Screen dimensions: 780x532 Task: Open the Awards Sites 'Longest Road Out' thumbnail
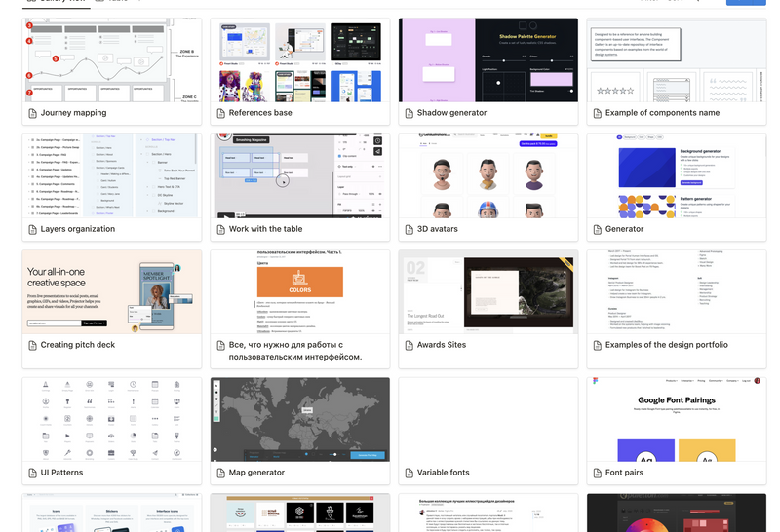pos(488,292)
